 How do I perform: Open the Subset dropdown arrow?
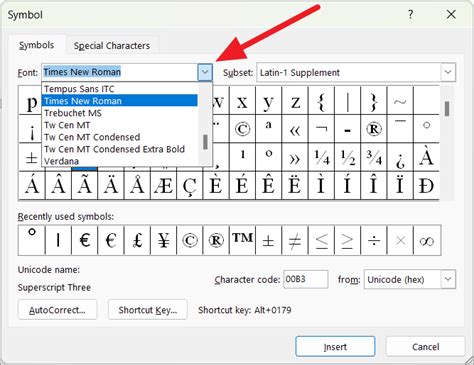click(448, 72)
